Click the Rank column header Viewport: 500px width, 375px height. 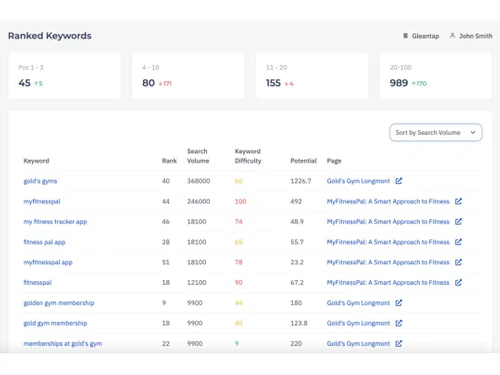point(169,161)
